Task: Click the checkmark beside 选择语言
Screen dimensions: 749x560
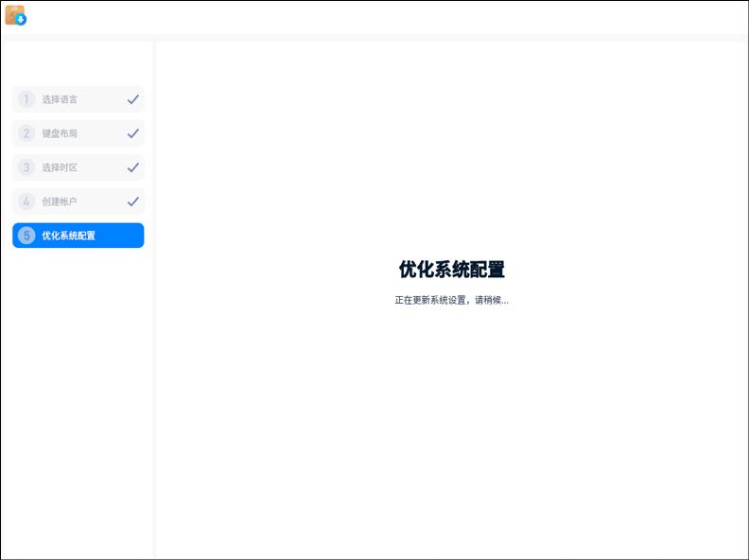Action: 133,99
